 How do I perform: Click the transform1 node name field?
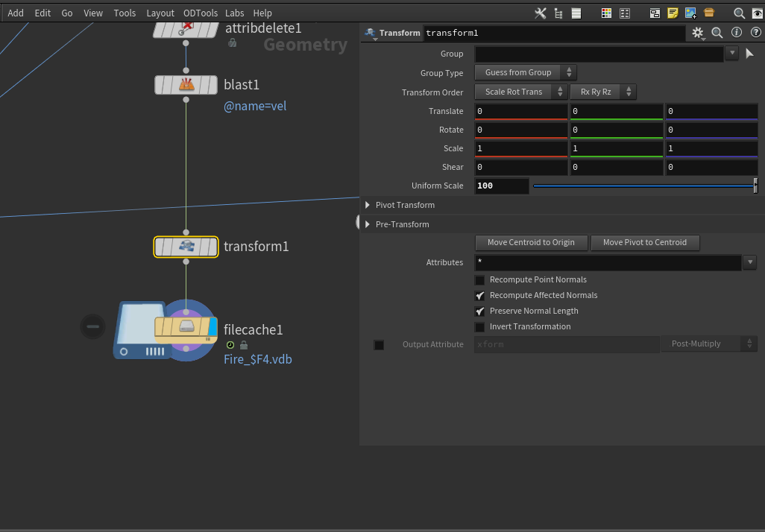554,34
